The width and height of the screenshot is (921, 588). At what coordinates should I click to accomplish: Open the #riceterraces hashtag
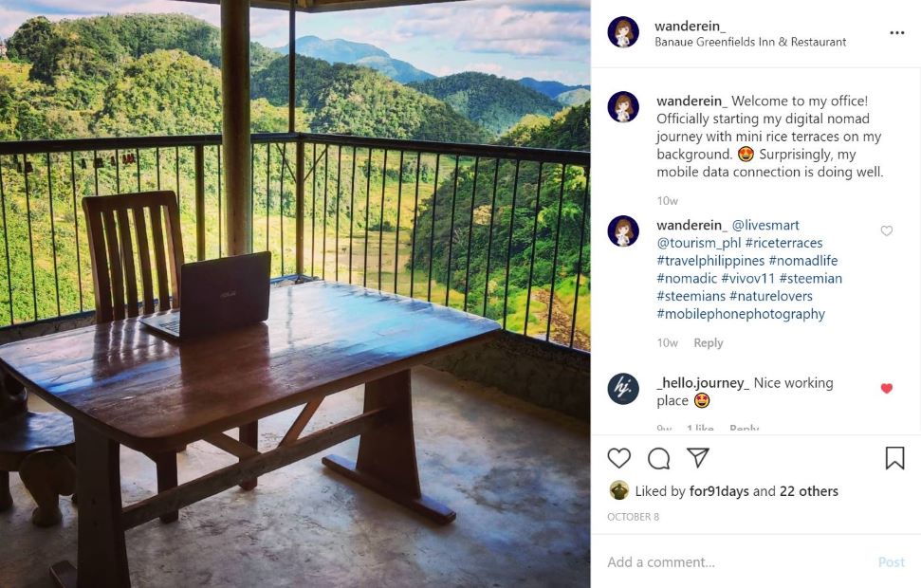coord(783,243)
